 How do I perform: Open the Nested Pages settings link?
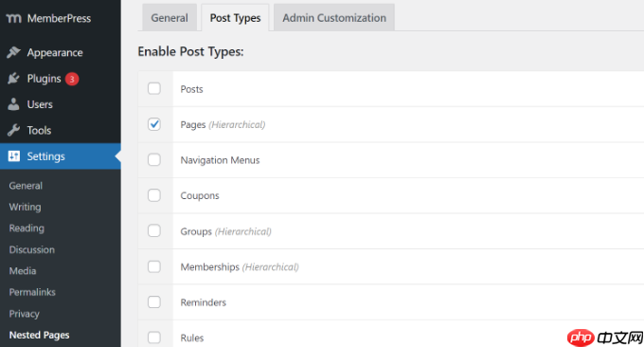click(x=39, y=335)
